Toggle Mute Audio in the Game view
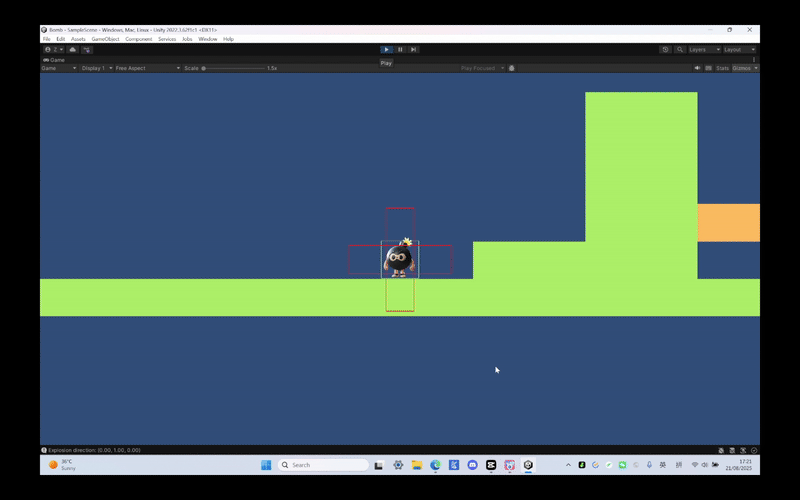The image size is (800, 500). 698,68
